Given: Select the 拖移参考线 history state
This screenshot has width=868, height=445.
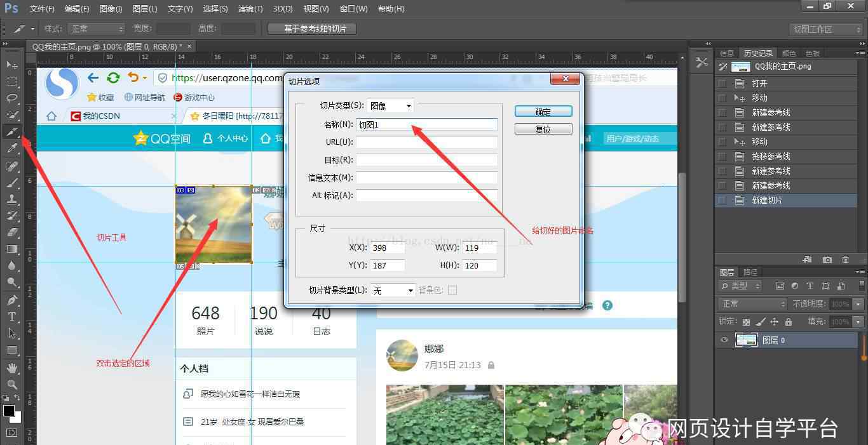Looking at the screenshot, I should point(787,156).
